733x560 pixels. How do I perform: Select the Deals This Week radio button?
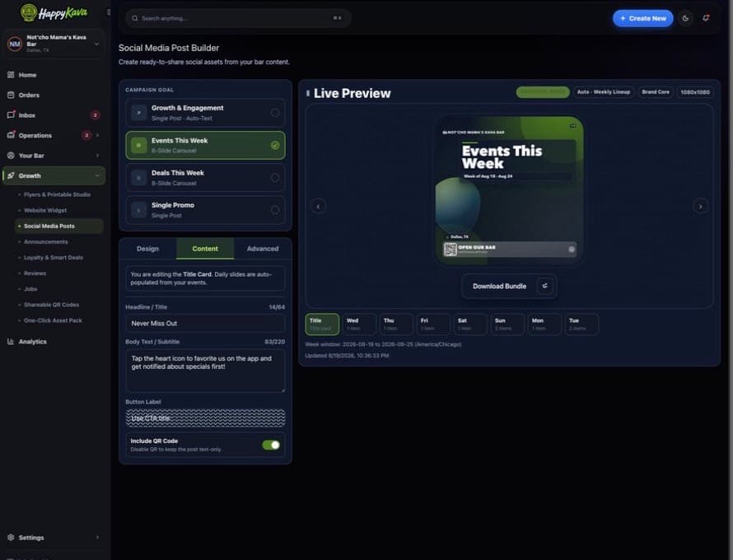(275, 178)
